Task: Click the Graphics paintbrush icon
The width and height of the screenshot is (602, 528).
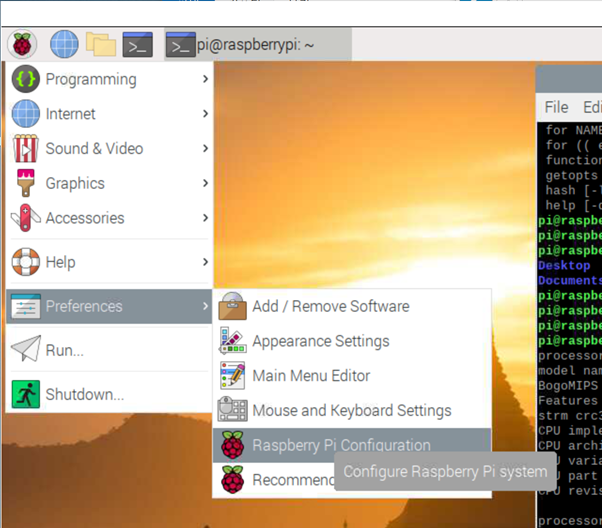Action: tap(26, 183)
